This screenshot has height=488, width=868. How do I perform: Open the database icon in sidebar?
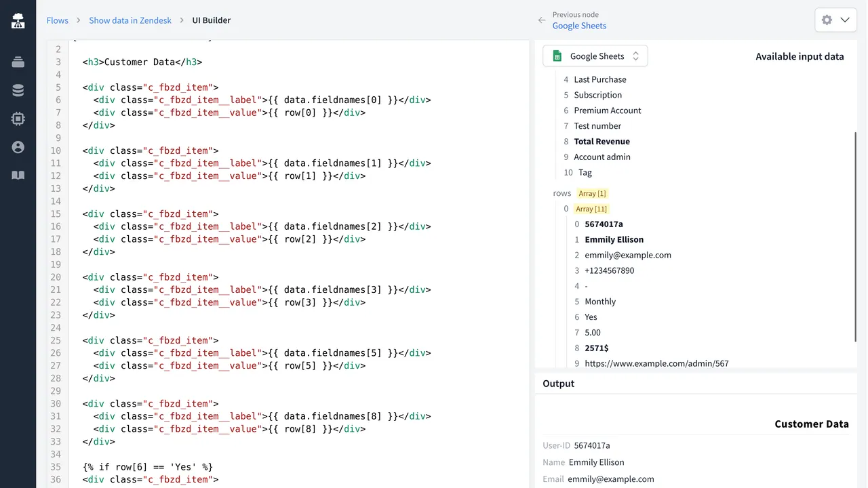(18, 90)
